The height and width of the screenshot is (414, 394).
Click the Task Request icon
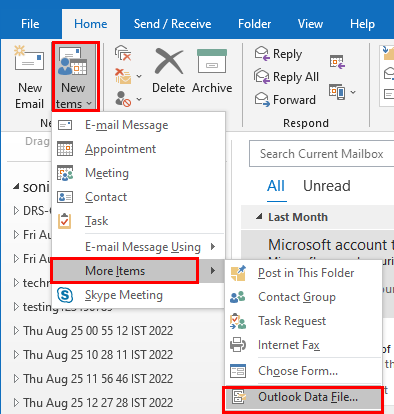tap(238, 321)
